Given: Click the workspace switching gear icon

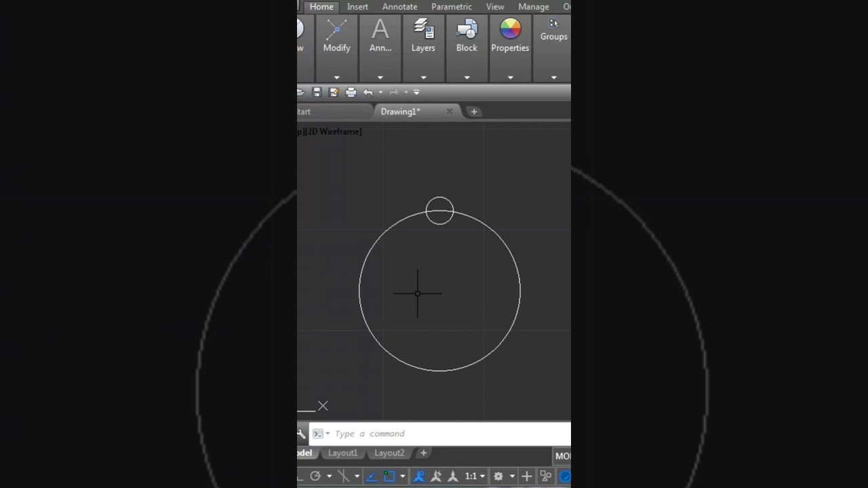Looking at the screenshot, I should (498, 476).
